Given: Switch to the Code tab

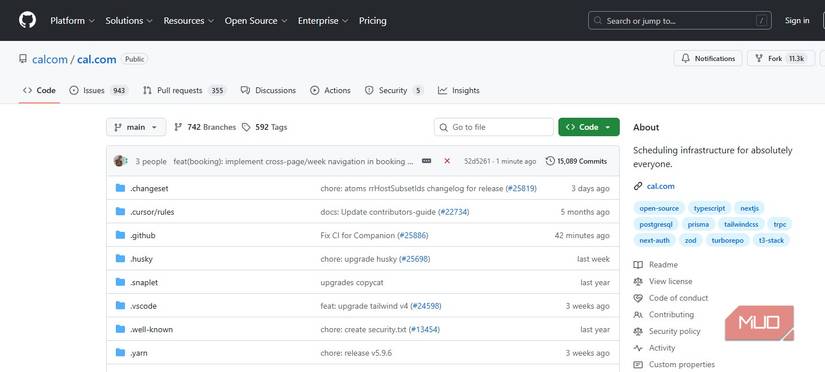Looking at the screenshot, I should tap(39, 91).
